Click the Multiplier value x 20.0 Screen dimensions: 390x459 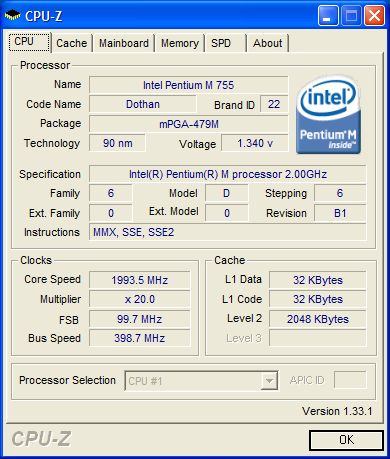point(140,299)
